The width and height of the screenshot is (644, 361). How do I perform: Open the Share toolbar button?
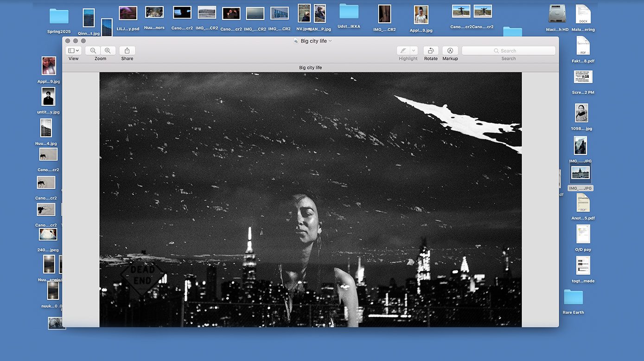click(127, 51)
